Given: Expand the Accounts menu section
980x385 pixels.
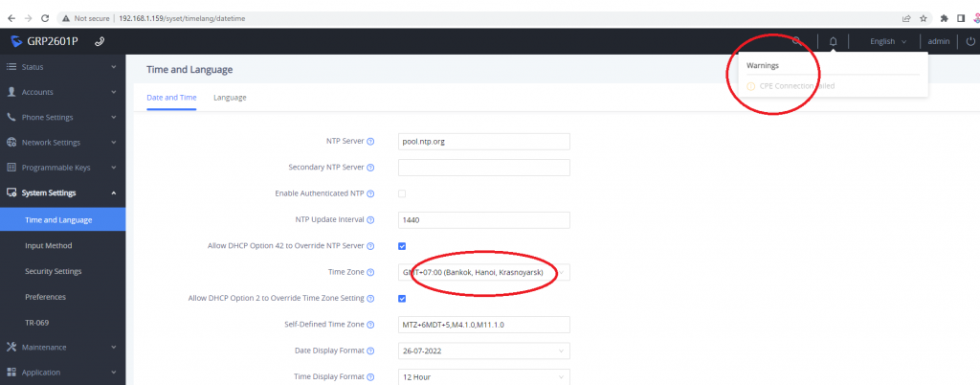Looking at the screenshot, I should (x=114, y=92).
